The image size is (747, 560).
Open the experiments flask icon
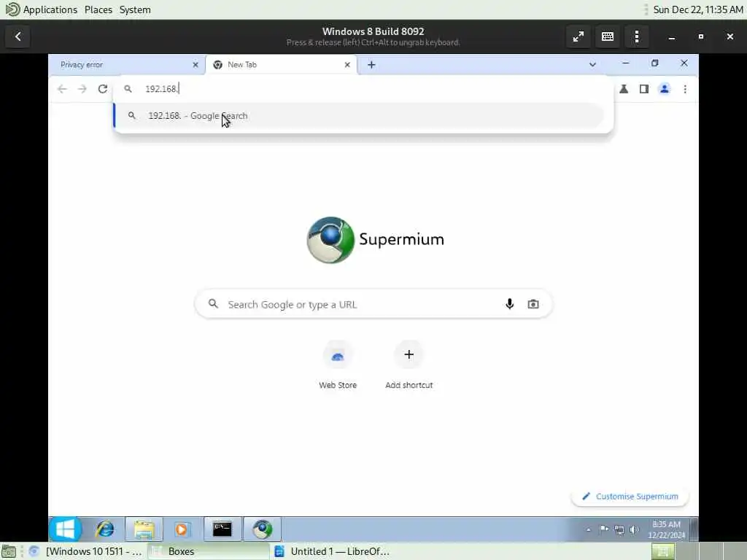(x=624, y=89)
